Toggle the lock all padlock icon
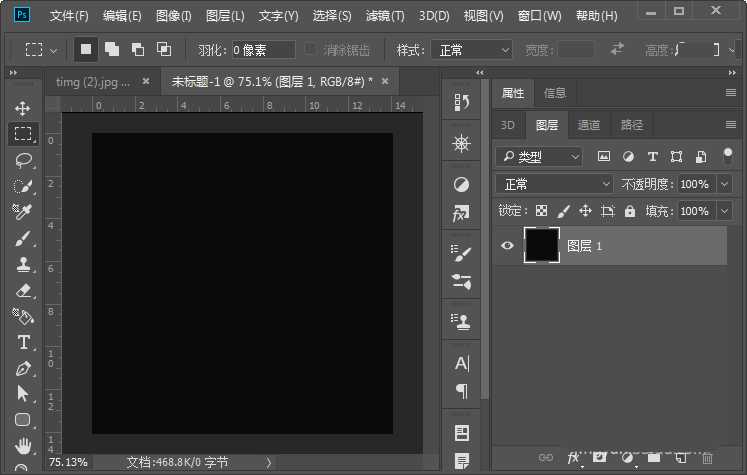 click(x=630, y=211)
